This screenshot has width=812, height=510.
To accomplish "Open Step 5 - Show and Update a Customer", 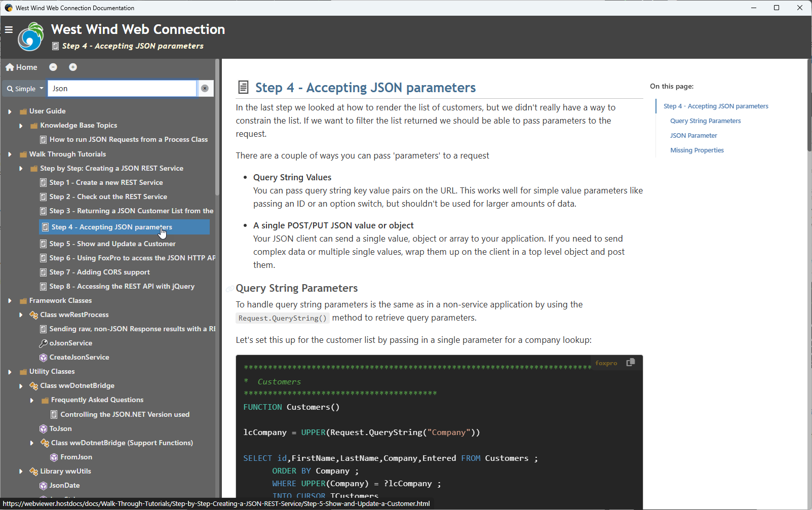I will point(112,244).
